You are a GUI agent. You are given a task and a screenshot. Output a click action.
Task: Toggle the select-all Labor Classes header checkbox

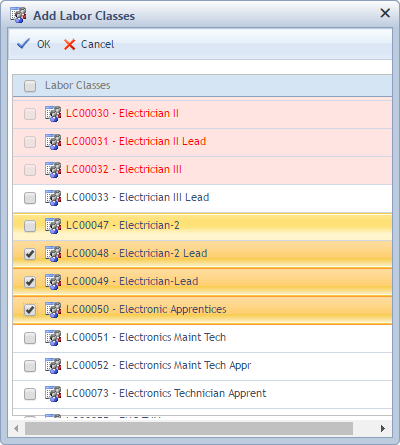pos(30,86)
